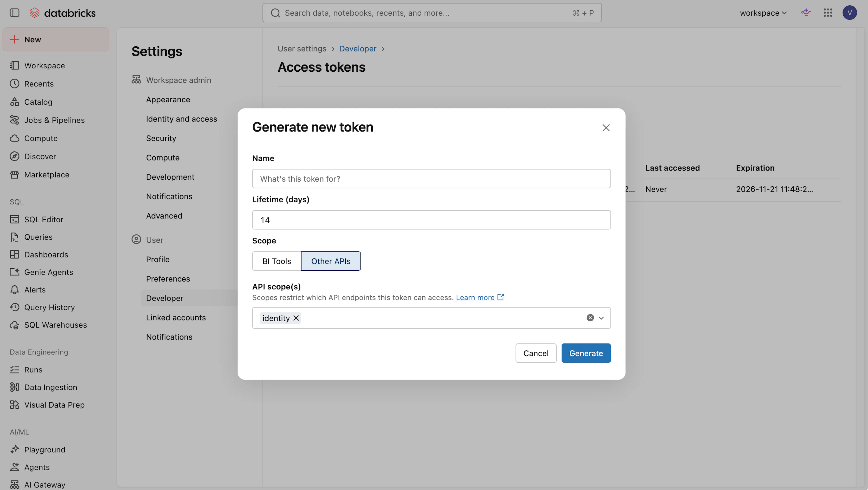
Task: Open the app switcher grid icon
Action: pyautogui.click(x=828, y=13)
